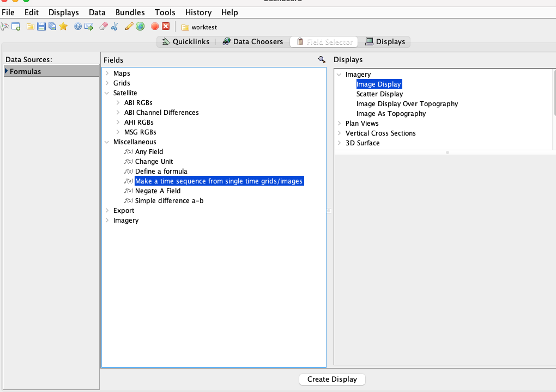
Task: Click the open folder toolbar icon
Action: (31, 27)
